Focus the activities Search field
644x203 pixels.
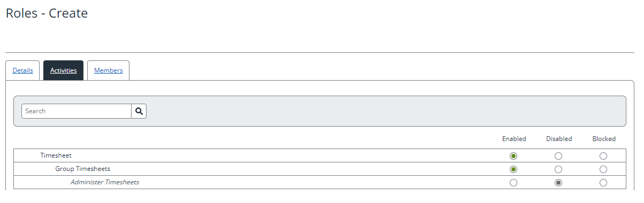(x=76, y=111)
